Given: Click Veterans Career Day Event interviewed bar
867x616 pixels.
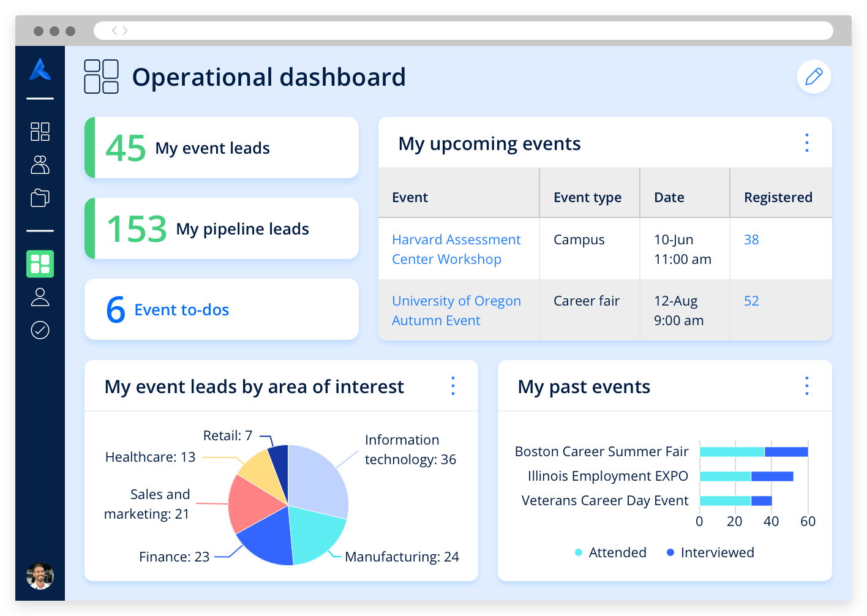Looking at the screenshot, I should (x=762, y=501).
